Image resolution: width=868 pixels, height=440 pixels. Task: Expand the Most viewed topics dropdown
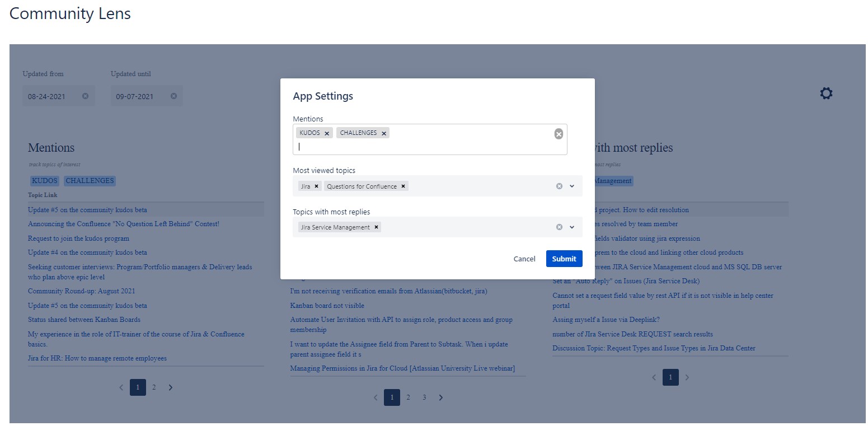point(572,186)
